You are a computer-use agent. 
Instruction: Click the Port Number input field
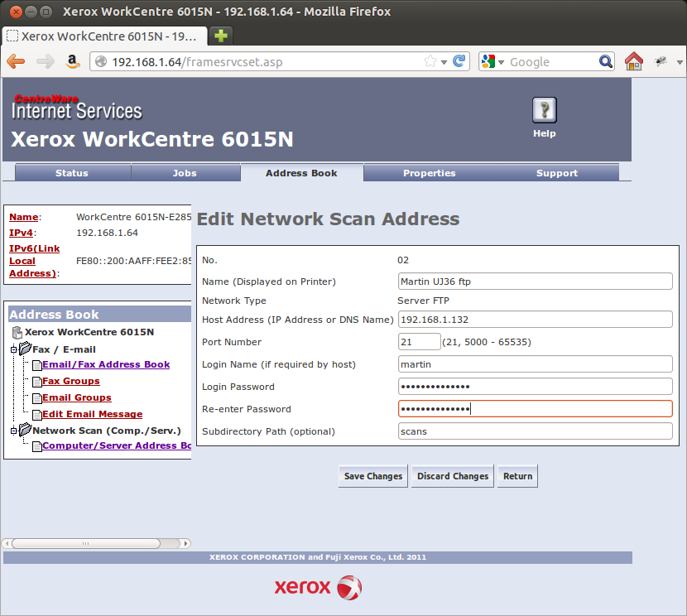pos(419,342)
